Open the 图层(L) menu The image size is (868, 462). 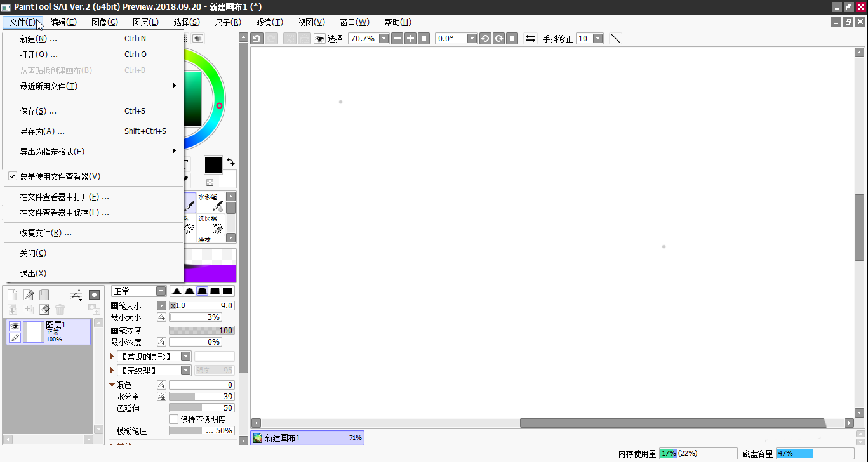click(145, 22)
